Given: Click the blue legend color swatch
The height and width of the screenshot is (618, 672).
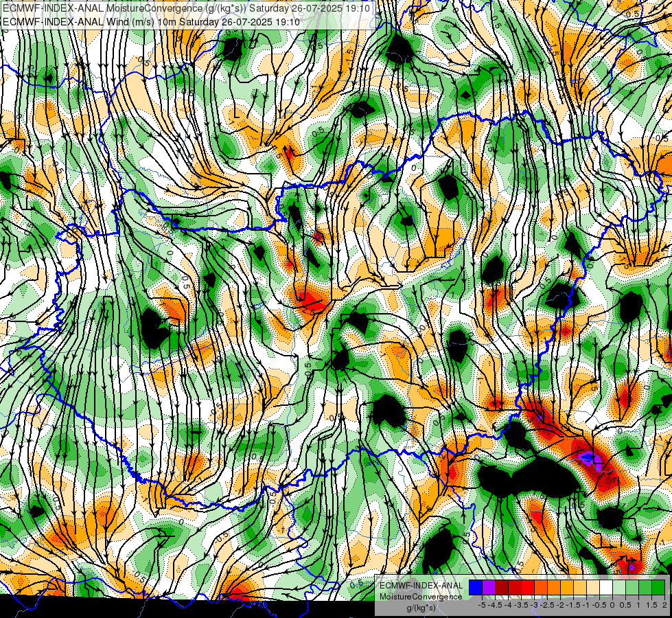Looking at the screenshot, I should click(x=476, y=588).
